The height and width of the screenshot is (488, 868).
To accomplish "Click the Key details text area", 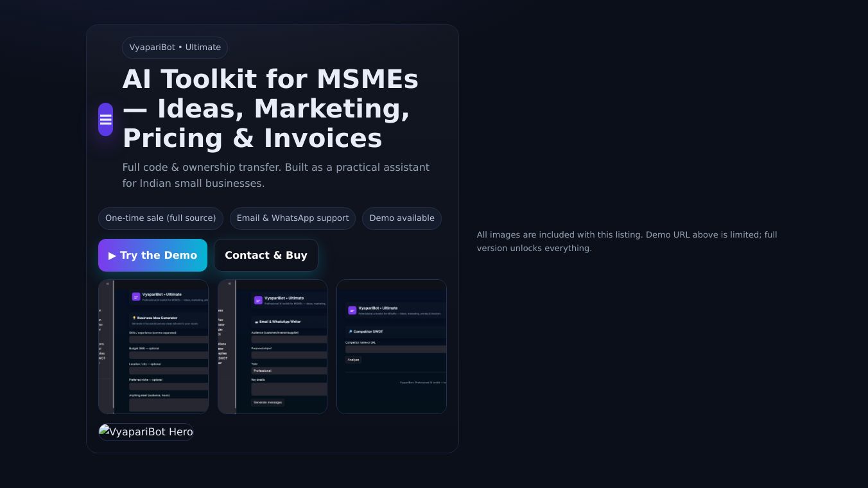I will point(289,388).
